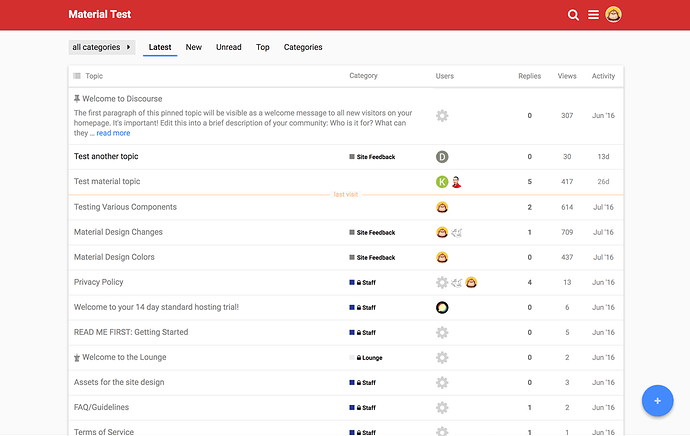
Task: Switch to the Unread tab
Action: (229, 47)
